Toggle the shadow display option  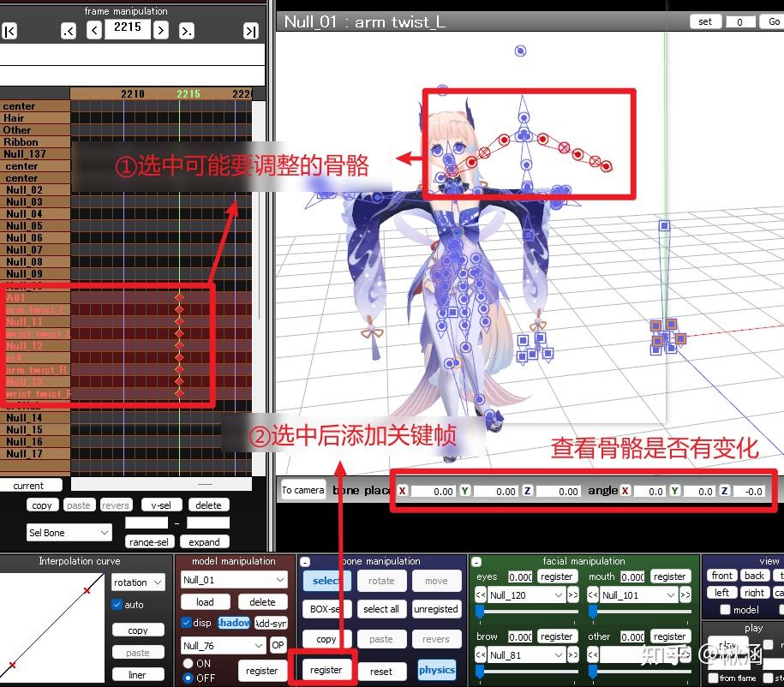click(x=232, y=623)
